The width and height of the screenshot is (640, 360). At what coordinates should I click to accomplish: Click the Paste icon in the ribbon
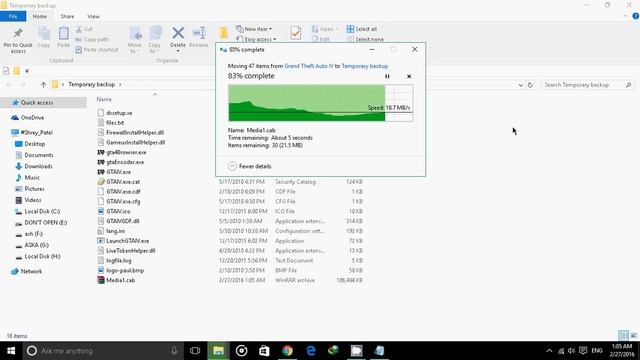[x=63, y=33]
